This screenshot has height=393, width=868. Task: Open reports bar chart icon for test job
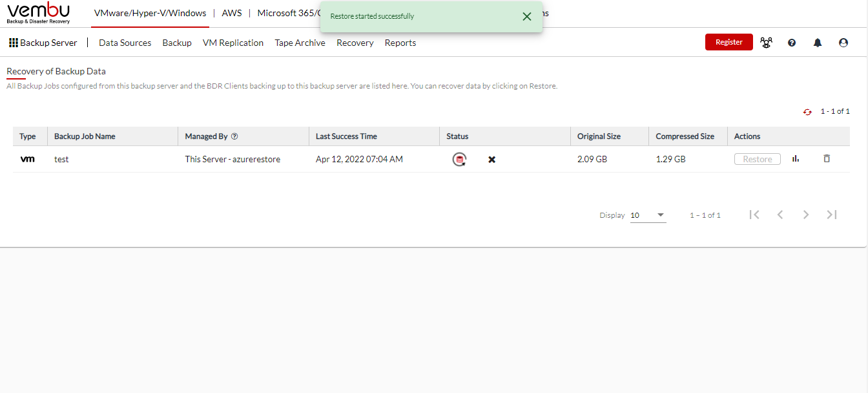tap(796, 158)
